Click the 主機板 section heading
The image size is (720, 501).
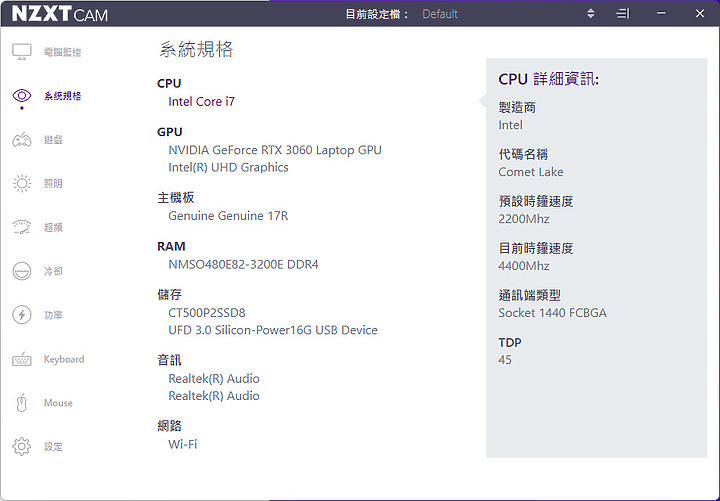[176, 198]
